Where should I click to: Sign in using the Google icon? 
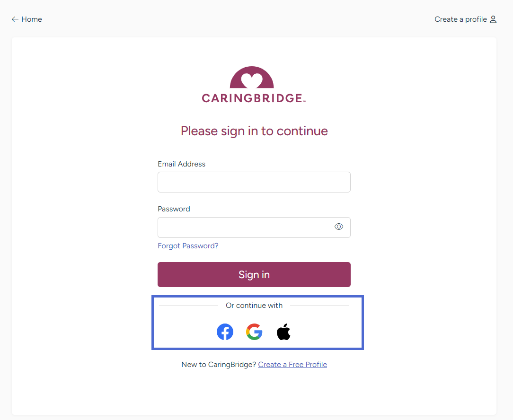tap(254, 332)
